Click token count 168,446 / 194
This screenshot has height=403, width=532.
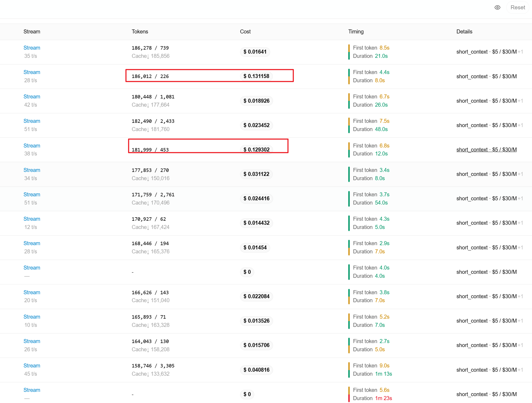point(150,244)
